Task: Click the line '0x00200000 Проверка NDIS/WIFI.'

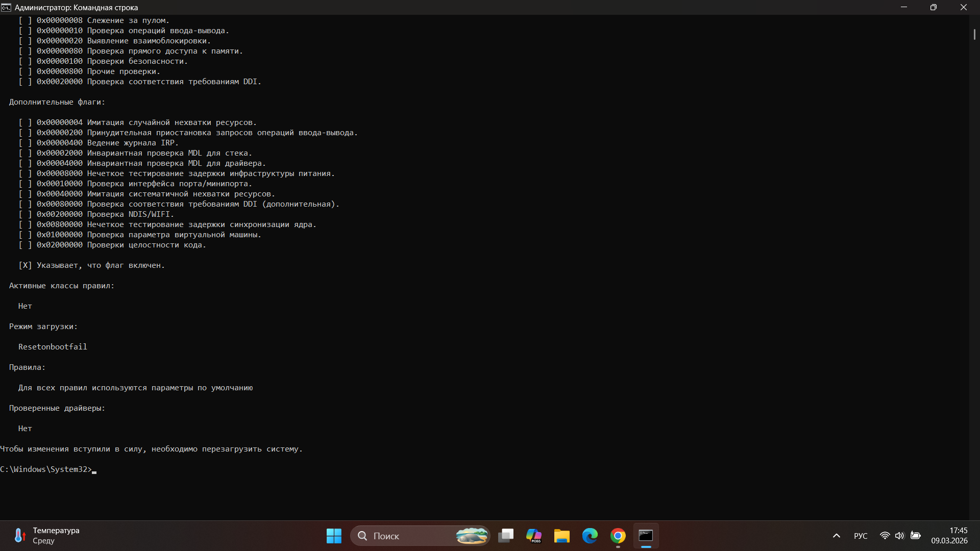Action: point(105,214)
